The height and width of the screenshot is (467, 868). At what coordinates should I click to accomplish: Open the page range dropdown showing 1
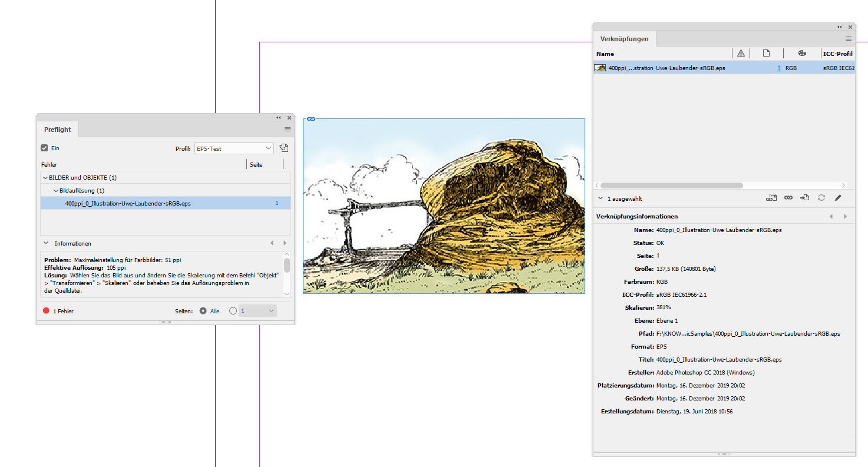(x=258, y=310)
